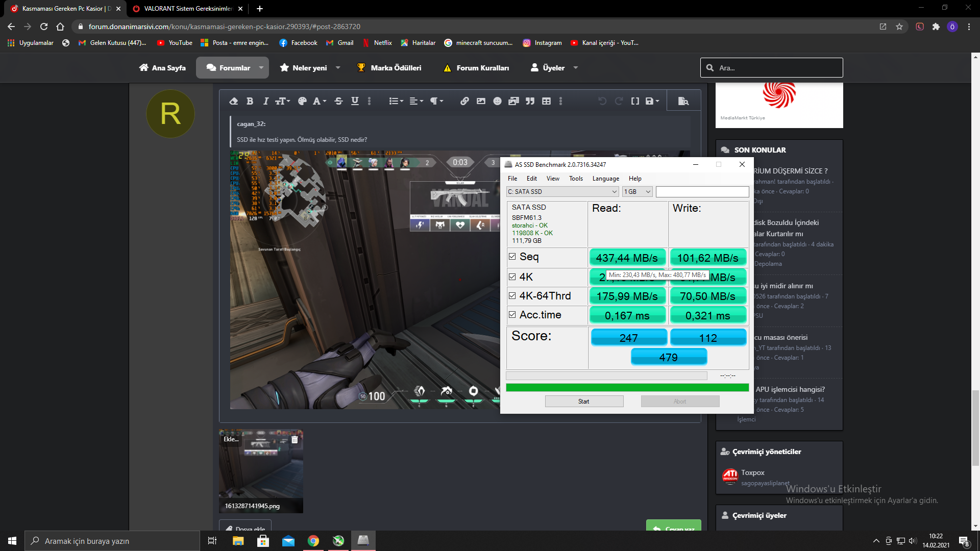Open Mail app from taskbar
Viewport: 980px width, 551px height.
[x=288, y=541]
